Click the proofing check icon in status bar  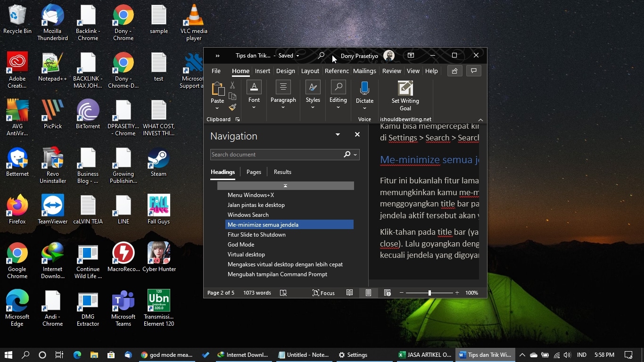[x=283, y=293]
